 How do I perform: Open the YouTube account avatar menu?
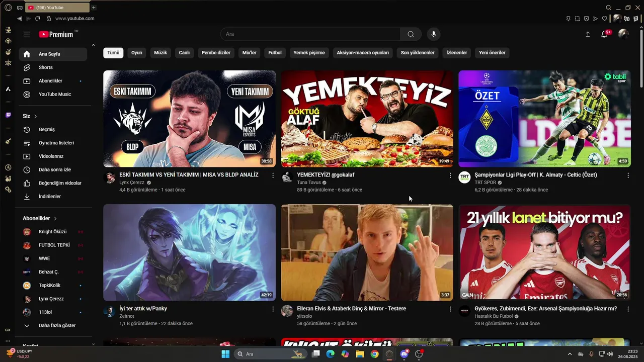coord(623,34)
